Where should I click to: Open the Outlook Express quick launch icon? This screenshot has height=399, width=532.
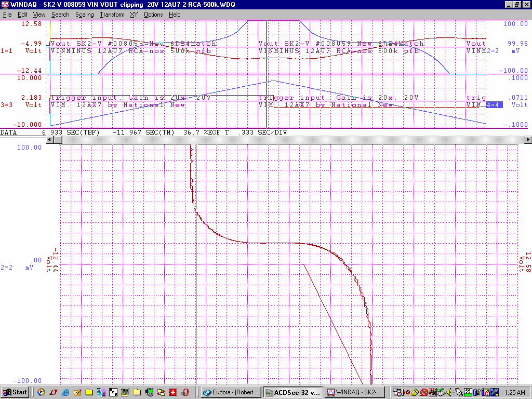77,392
